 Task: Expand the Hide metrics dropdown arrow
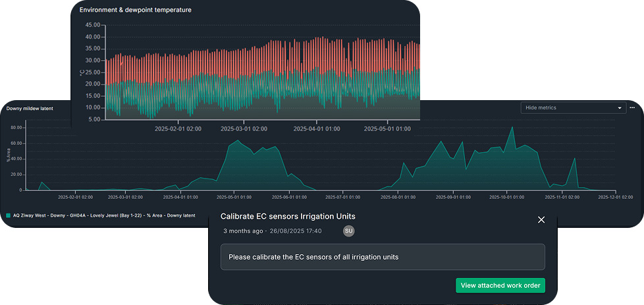620,108
